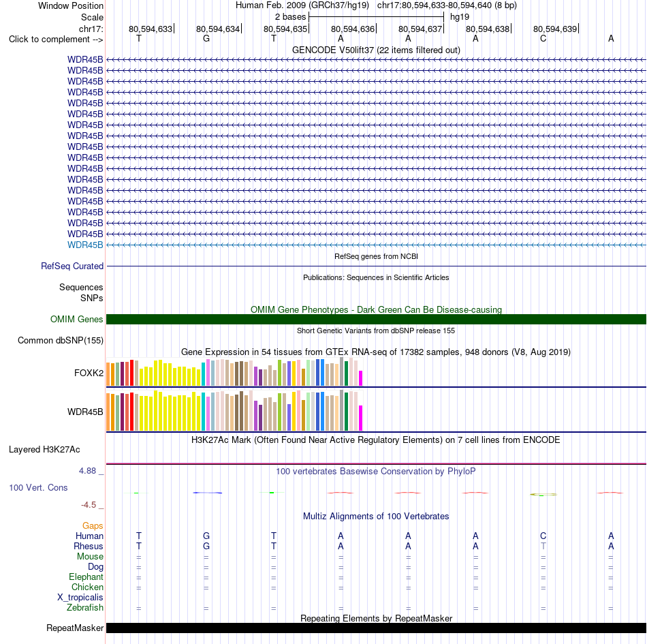Click position label 80,594,633 on the ruler
The image size is (647, 644).
(x=151, y=29)
